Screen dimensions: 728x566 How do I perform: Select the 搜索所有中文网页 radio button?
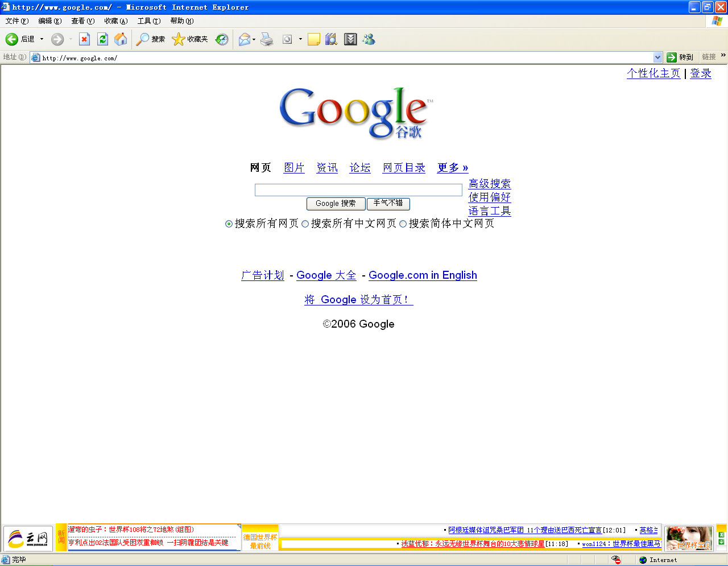click(305, 224)
